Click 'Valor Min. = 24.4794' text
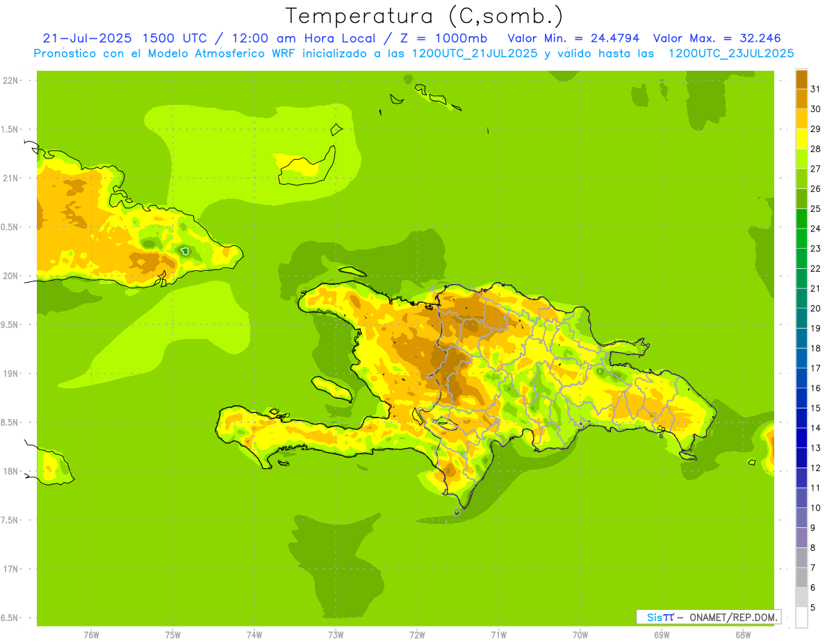This screenshot has width=834, height=644. click(574, 38)
